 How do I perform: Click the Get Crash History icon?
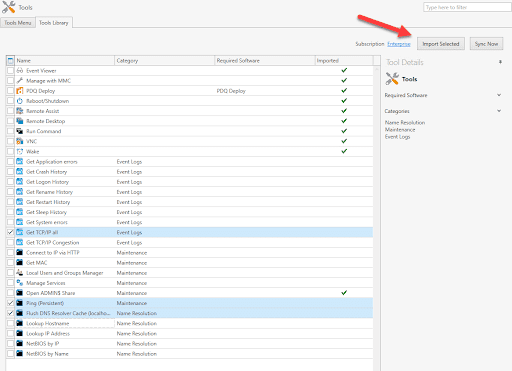tap(20, 172)
